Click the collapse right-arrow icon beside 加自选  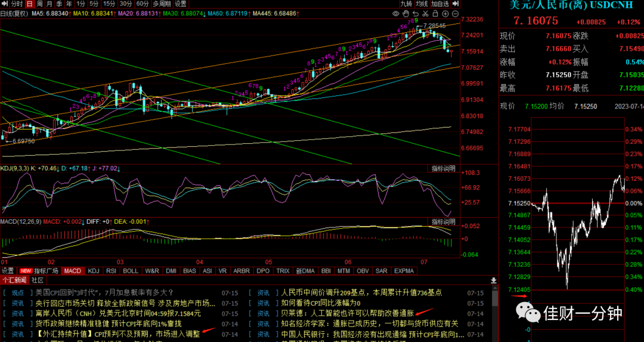coord(455,4)
